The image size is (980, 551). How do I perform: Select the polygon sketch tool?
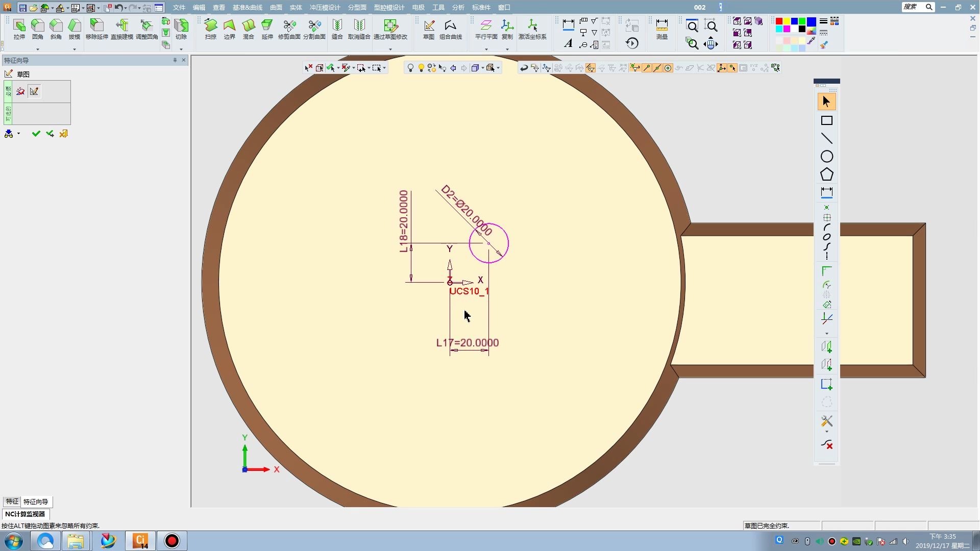point(826,174)
